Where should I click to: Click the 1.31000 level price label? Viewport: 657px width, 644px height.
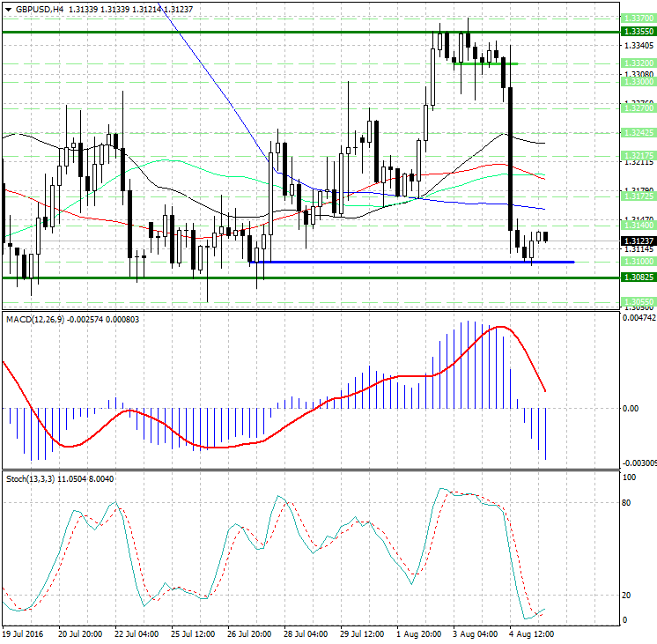637,262
